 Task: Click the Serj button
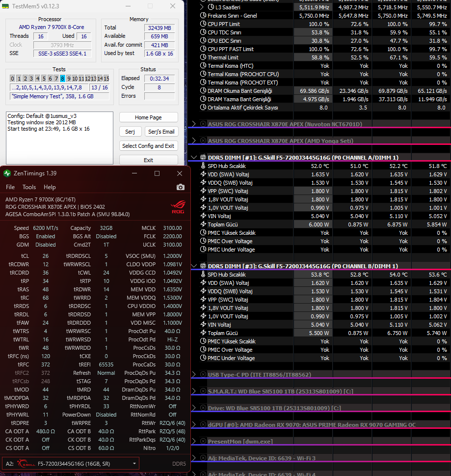(130, 132)
